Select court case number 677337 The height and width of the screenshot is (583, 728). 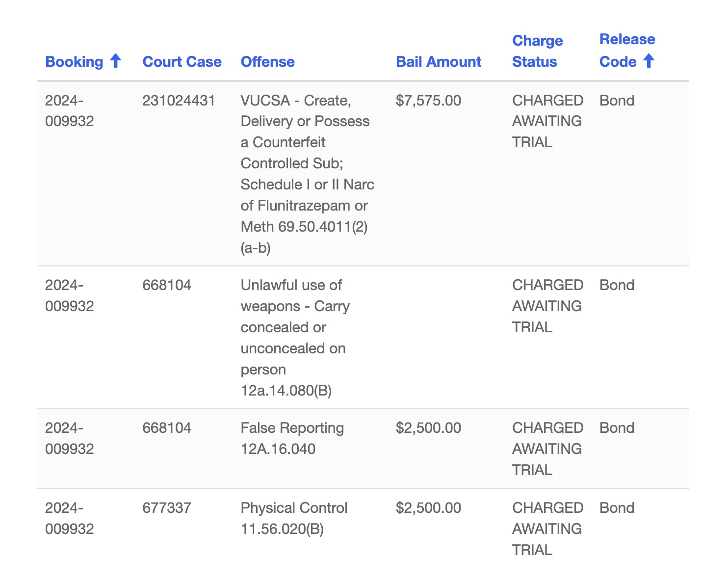[166, 508]
